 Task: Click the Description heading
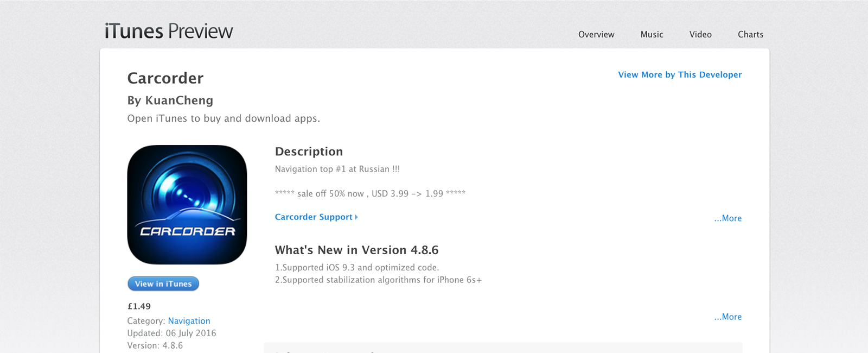[309, 152]
